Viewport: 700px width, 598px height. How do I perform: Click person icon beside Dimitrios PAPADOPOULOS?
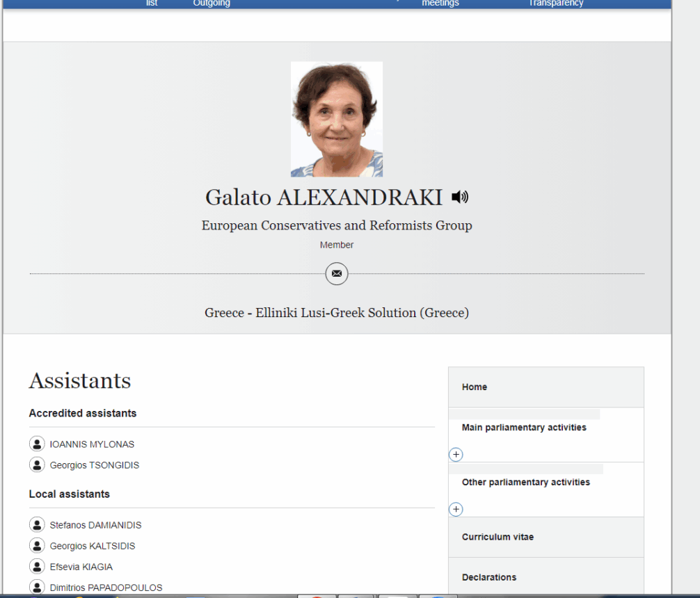click(37, 587)
